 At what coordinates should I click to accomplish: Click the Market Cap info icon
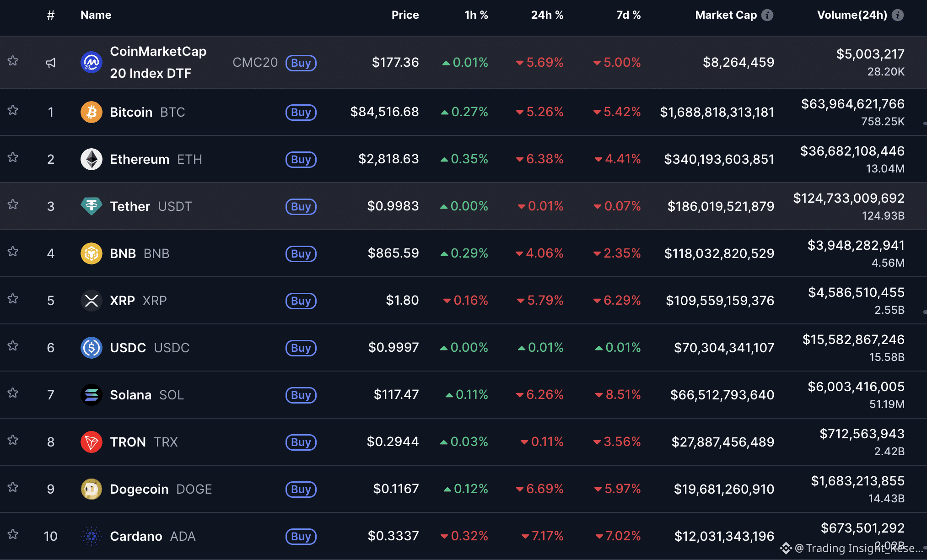tap(767, 15)
